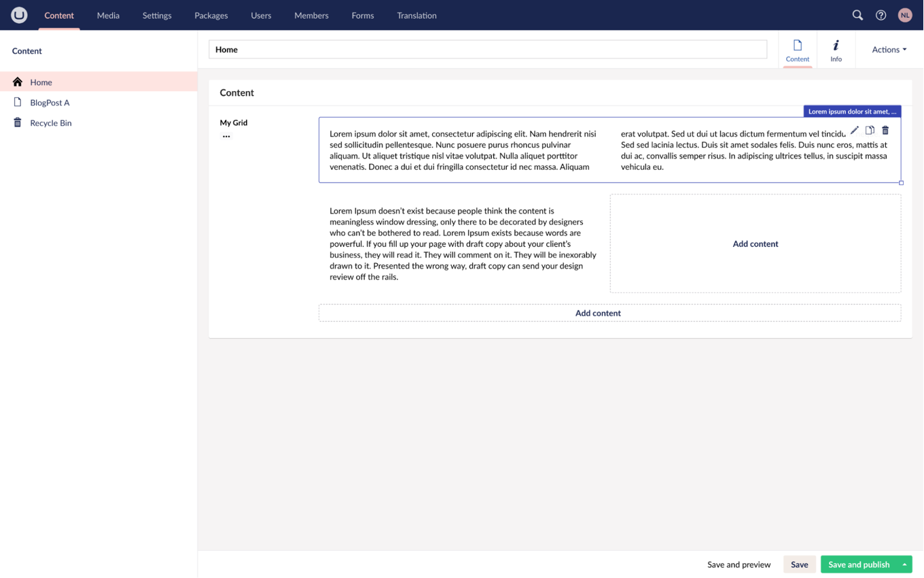Select BlogPost A in content tree

[x=50, y=103]
